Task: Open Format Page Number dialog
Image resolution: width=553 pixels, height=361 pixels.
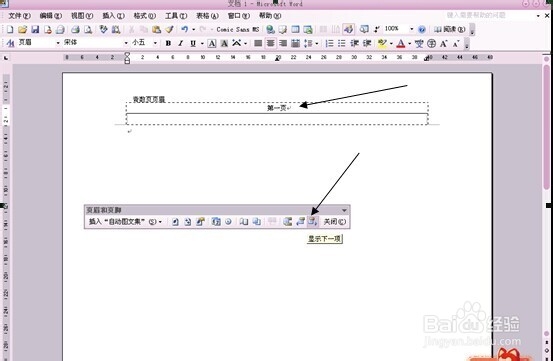Action: tap(201, 222)
